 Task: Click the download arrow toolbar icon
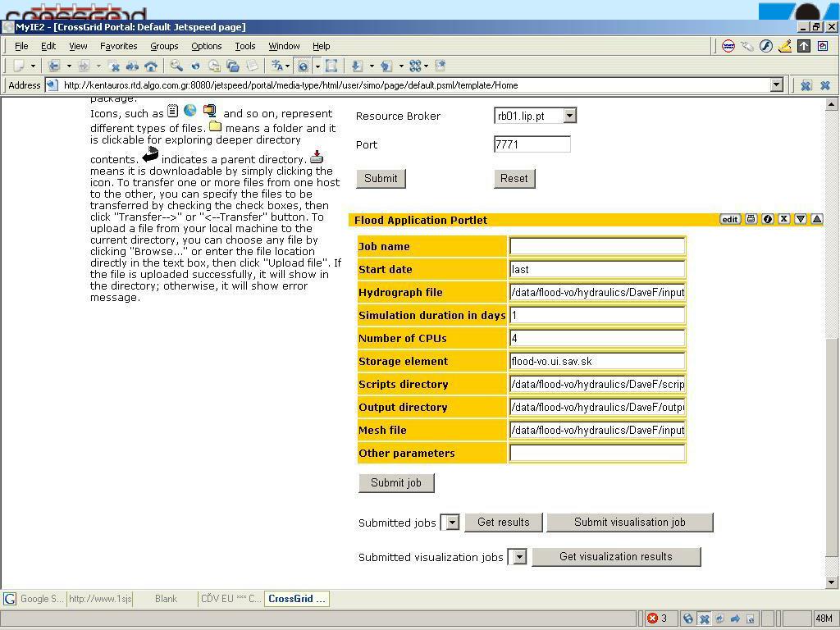point(357,66)
